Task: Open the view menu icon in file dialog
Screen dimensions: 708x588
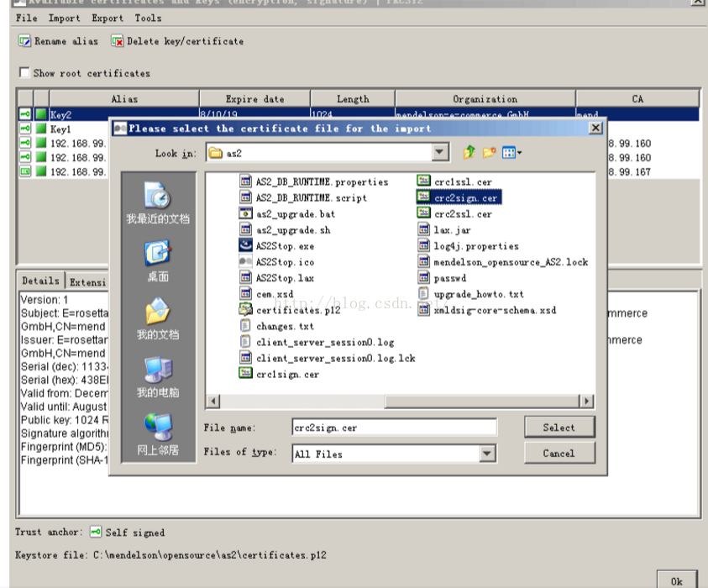Action: pyautogui.click(x=511, y=153)
